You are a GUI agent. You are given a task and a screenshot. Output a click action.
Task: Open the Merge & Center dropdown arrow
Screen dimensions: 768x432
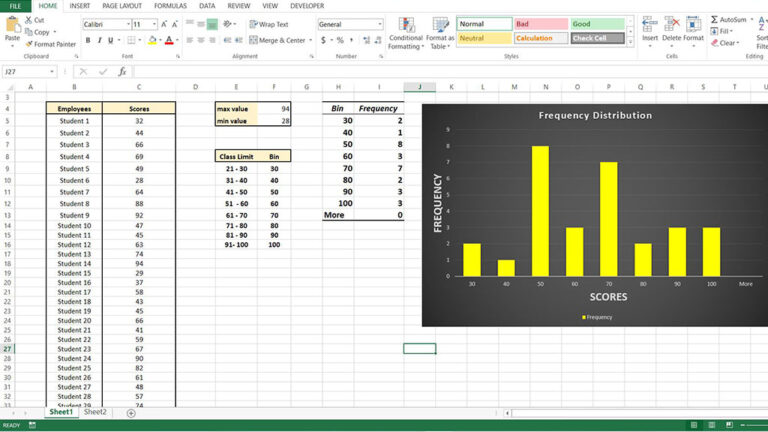point(310,40)
